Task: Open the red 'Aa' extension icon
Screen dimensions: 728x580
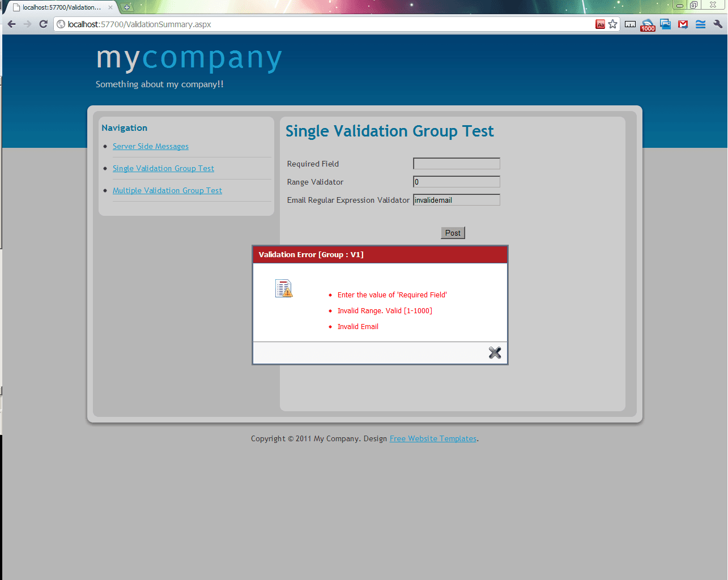Action: [600, 24]
